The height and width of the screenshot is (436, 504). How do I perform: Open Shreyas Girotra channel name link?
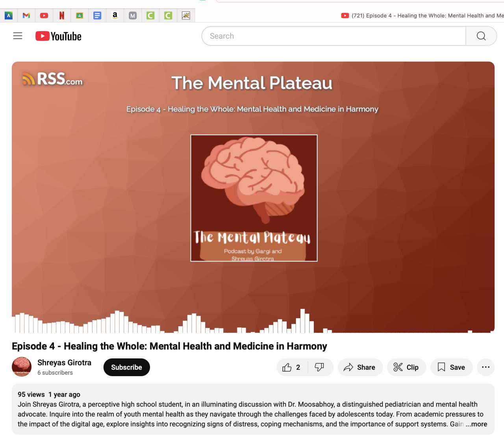tap(64, 363)
